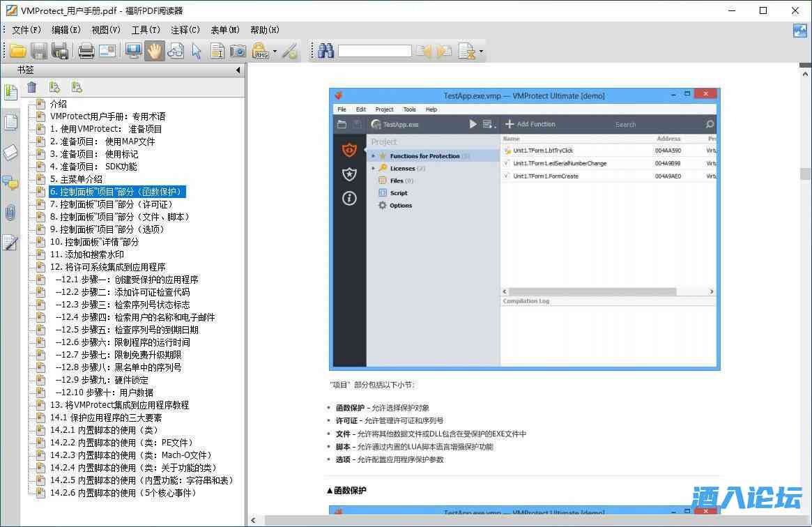The width and height of the screenshot is (812, 527).
Task: Jump to bookmark 11. 添加和搜索水印
Action: (x=86, y=254)
